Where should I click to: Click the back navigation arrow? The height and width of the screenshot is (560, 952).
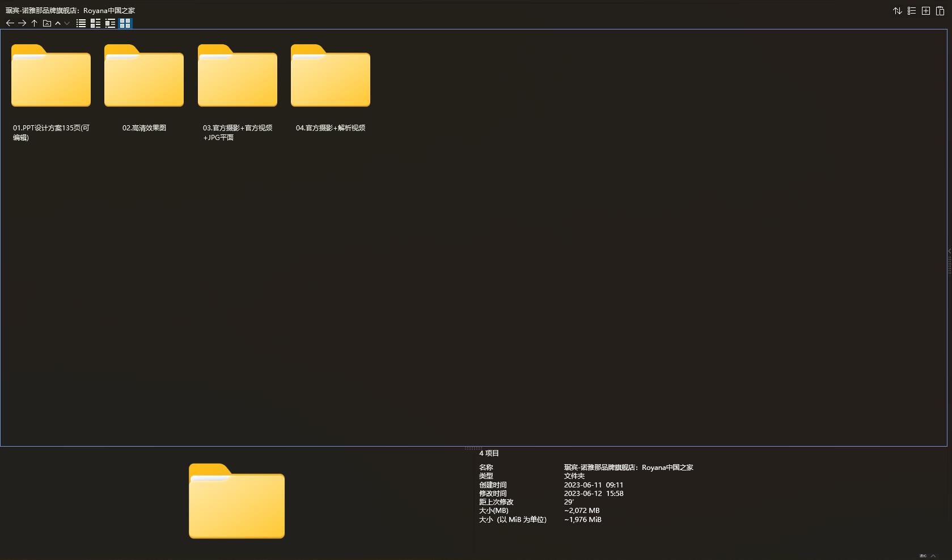(10, 23)
